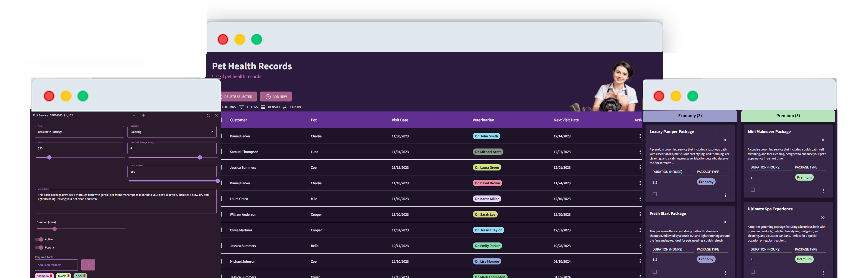Open row actions menu for Dr. Laura Green record
The image size is (868, 278).
[x=640, y=167]
